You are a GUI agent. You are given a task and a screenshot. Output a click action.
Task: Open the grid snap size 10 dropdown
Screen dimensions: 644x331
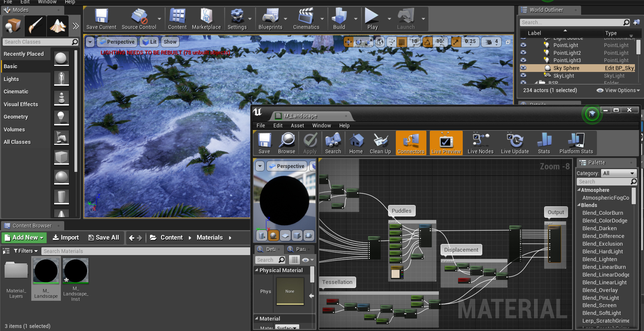pos(414,42)
